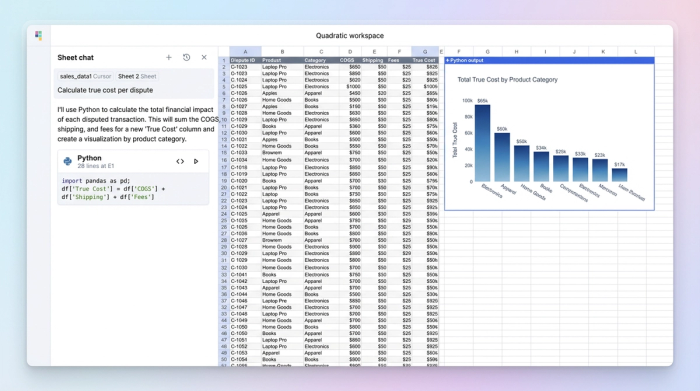Open the '28 lines at E1' Python card
This screenshot has width=700, height=391.
tap(133, 162)
